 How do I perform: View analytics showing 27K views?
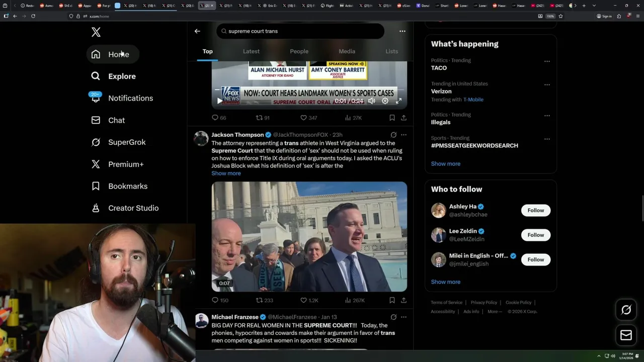[x=353, y=118]
